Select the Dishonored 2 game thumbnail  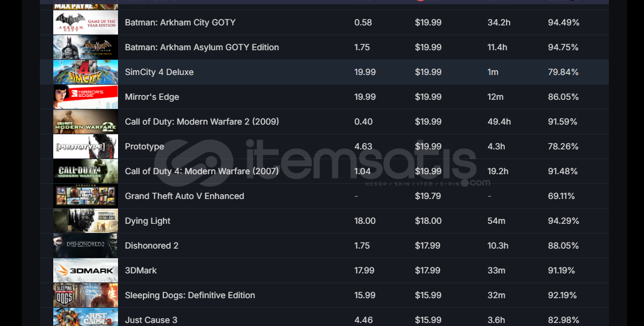(85, 246)
